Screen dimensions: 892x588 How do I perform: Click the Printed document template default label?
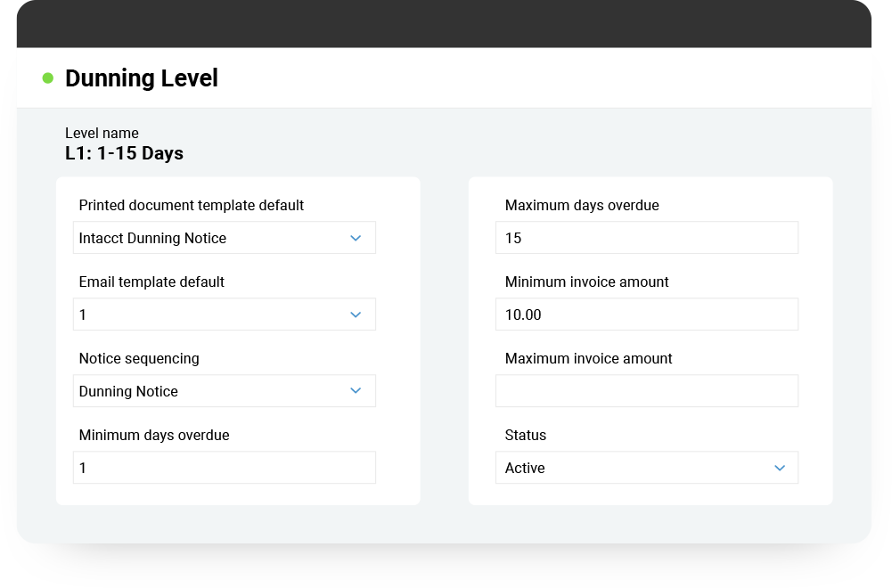pos(191,205)
